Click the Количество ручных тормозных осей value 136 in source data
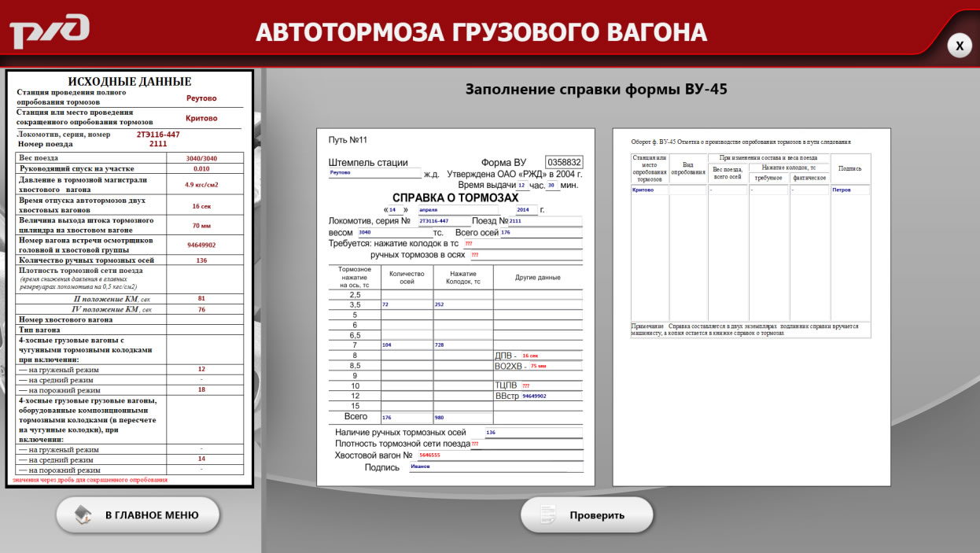This screenshot has height=553, width=980. (x=201, y=260)
